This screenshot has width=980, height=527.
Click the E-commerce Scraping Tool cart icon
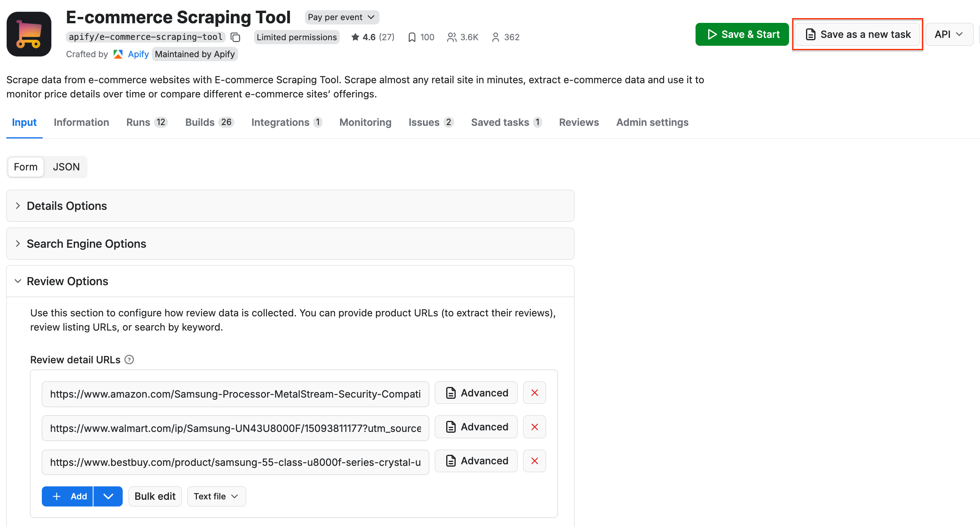pyautogui.click(x=29, y=34)
